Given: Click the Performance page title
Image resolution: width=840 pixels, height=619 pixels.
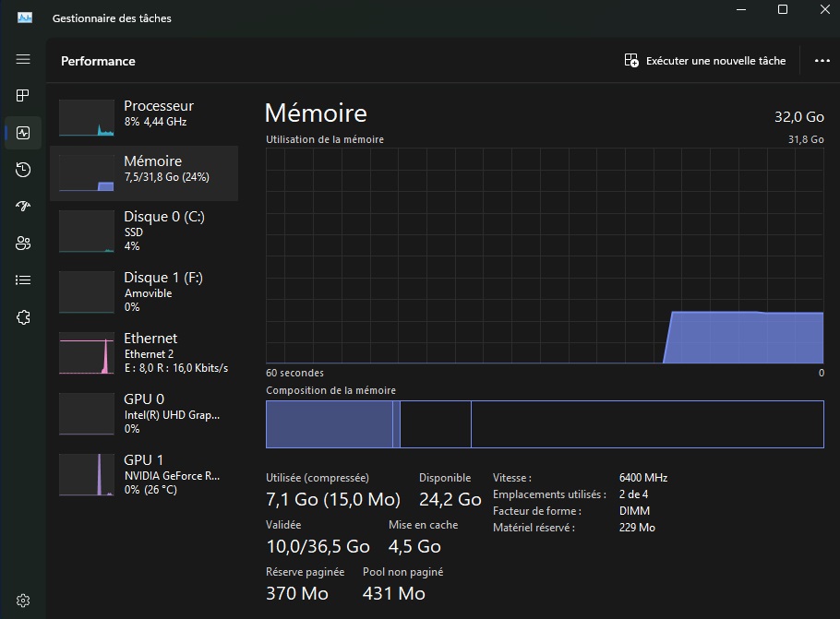Looking at the screenshot, I should (98, 61).
